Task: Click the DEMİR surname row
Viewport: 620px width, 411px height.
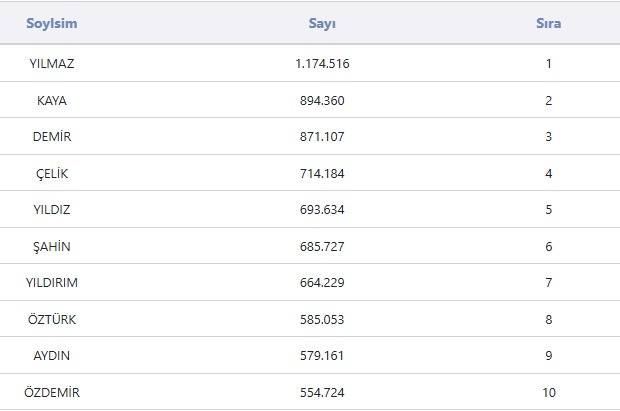Action: pos(52,137)
